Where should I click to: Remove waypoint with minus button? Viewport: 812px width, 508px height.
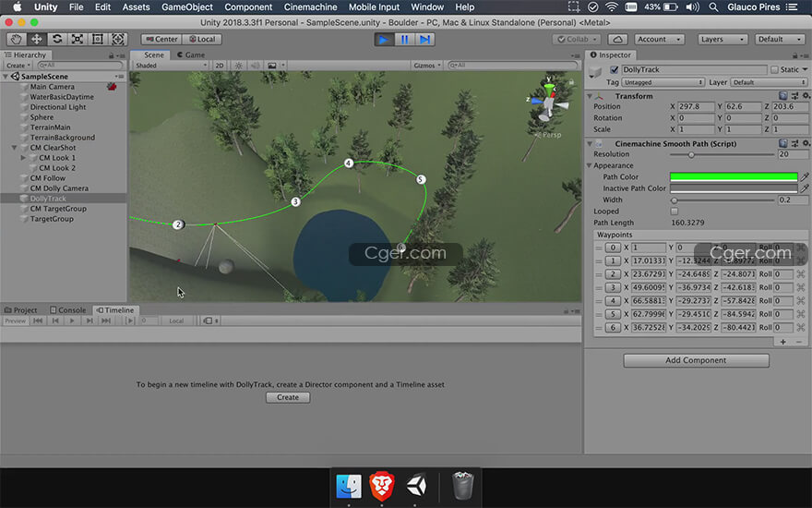798,342
